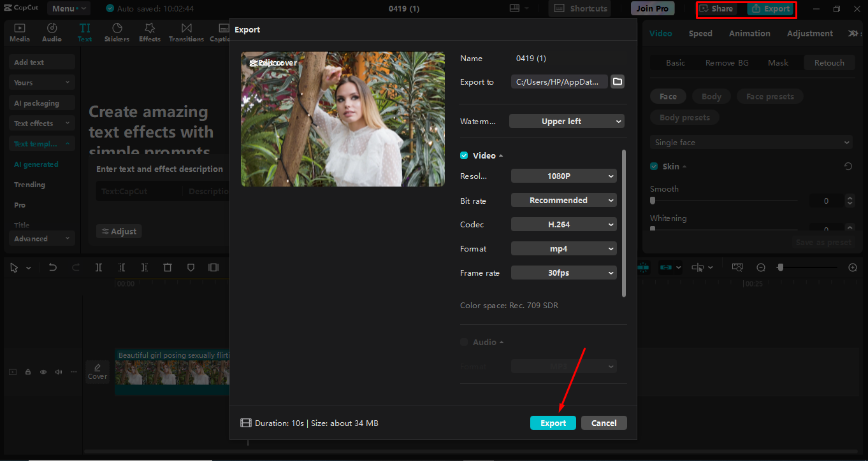Zoom in on the timeline with the magnifier icon
868x461 pixels.
tap(853, 267)
